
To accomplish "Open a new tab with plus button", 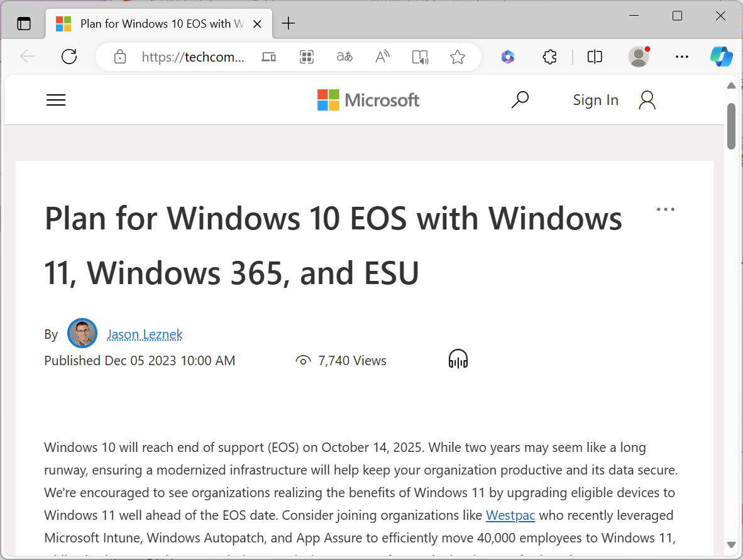I will click(288, 23).
